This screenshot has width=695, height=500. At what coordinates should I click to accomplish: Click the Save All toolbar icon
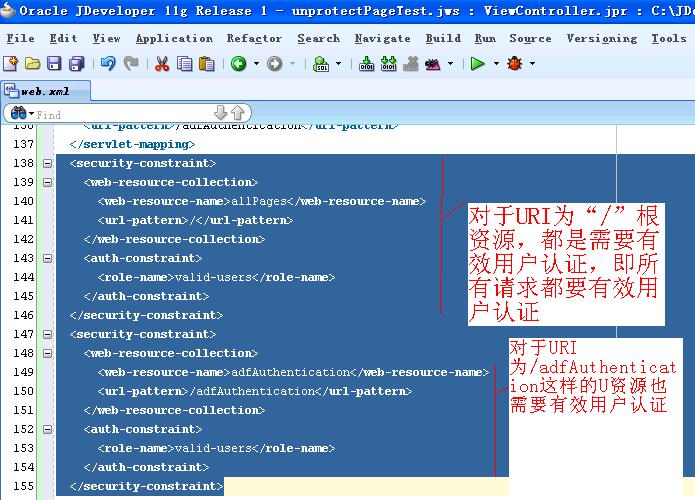(77, 64)
